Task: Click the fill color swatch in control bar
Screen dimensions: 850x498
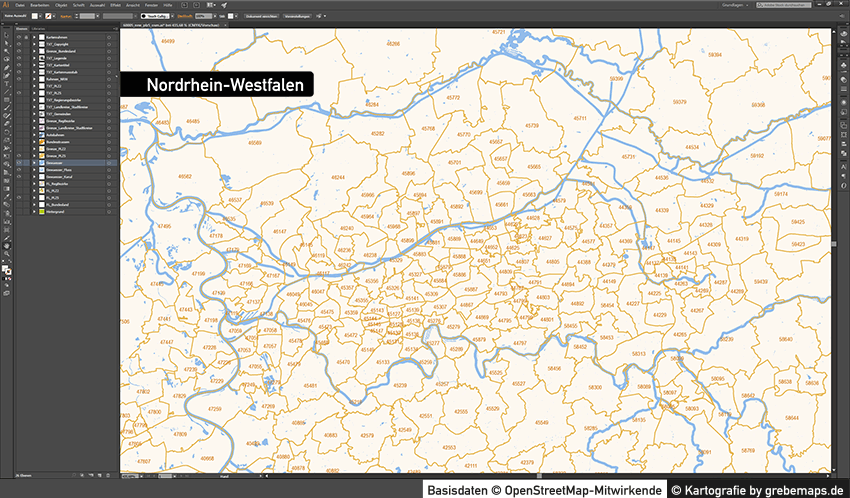Action: pos(33,17)
